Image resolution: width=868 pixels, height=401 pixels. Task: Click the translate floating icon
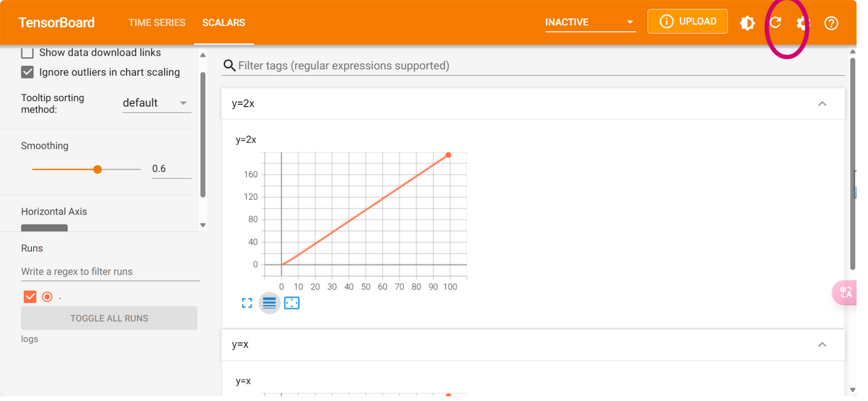pyautogui.click(x=846, y=293)
